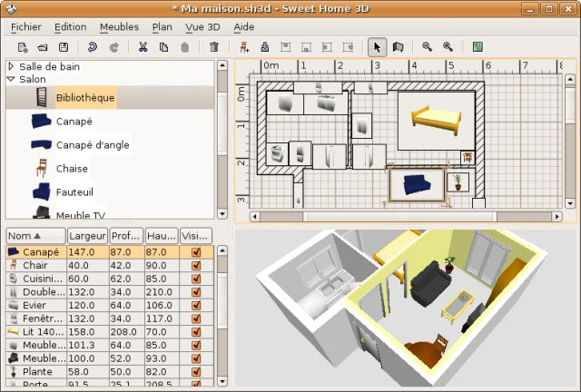This screenshot has height=392, width=581.
Task: Sort by the Prof... column header
Action: click(126, 236)
